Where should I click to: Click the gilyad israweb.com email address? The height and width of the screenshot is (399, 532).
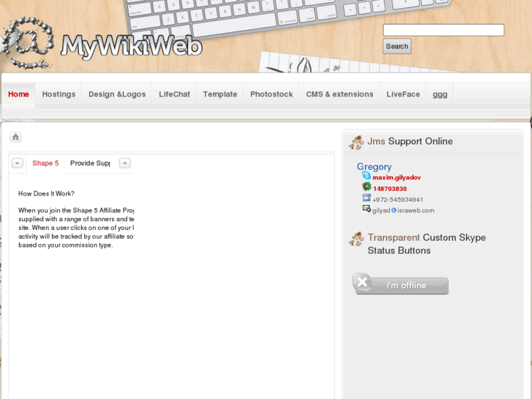pyautogui.click(x=403, y=211)
